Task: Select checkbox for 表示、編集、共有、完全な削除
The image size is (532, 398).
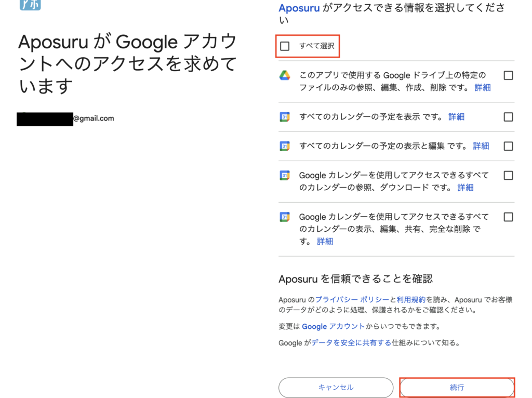Action: tap(508, 217)
